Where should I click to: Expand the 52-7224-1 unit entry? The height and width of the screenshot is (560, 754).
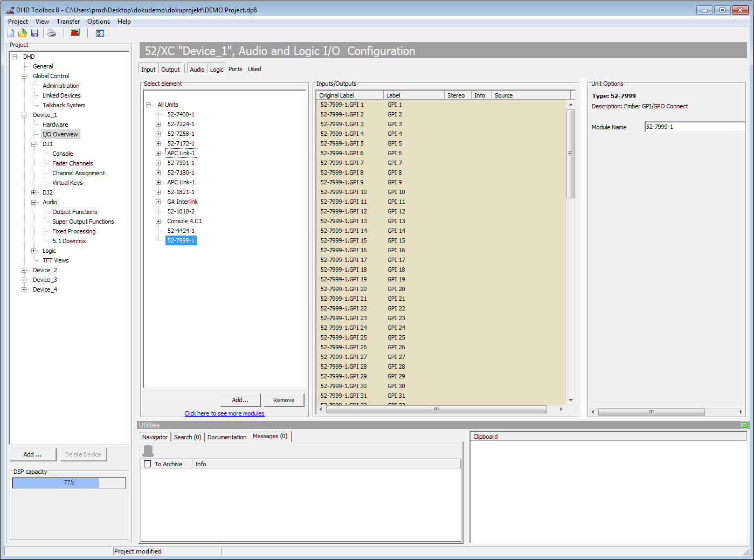tap(157, 124)
